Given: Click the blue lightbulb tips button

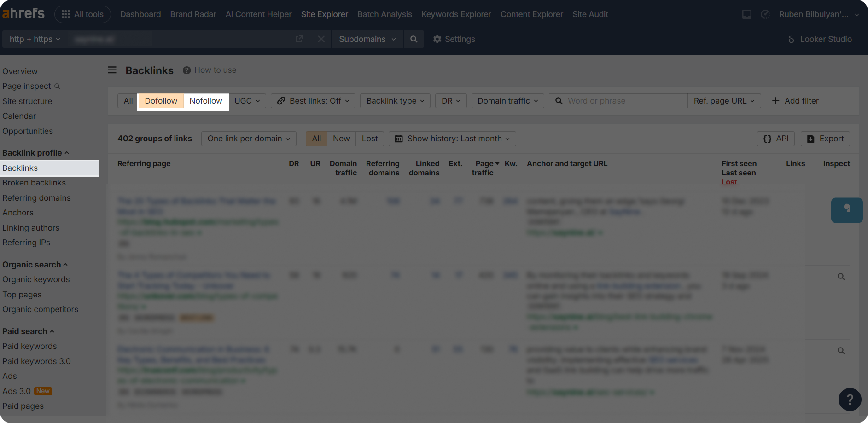Looking at the screenshot, I should (x=847, y=210).
